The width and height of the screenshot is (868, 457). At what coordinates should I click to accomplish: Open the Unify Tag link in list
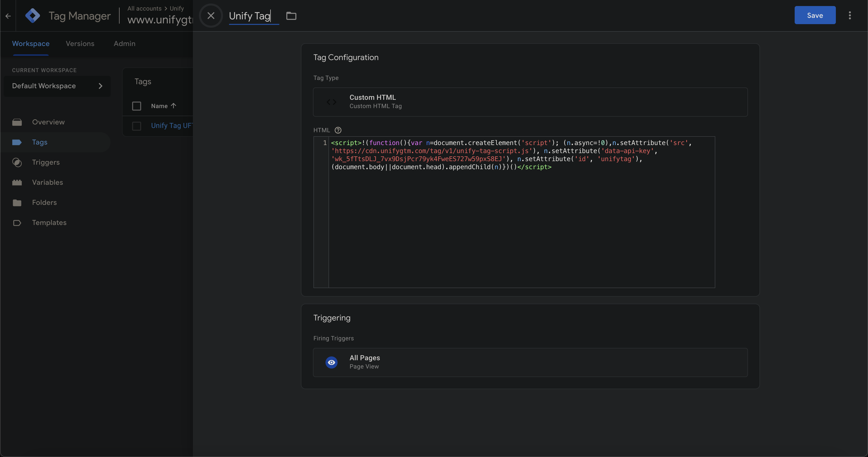171,125
